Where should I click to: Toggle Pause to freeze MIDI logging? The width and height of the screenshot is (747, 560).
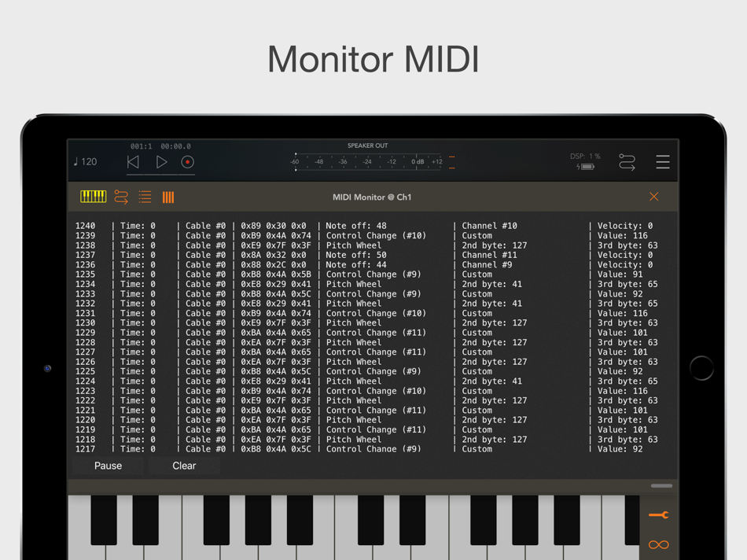tap(107, 466)
